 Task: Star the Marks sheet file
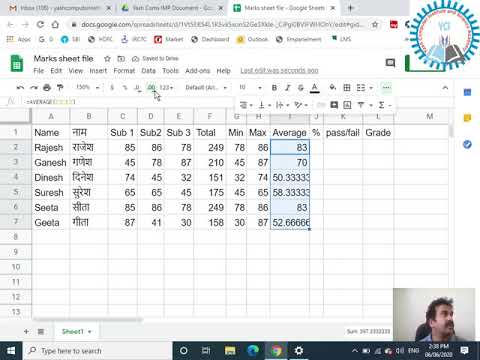(x=107, y=59)
